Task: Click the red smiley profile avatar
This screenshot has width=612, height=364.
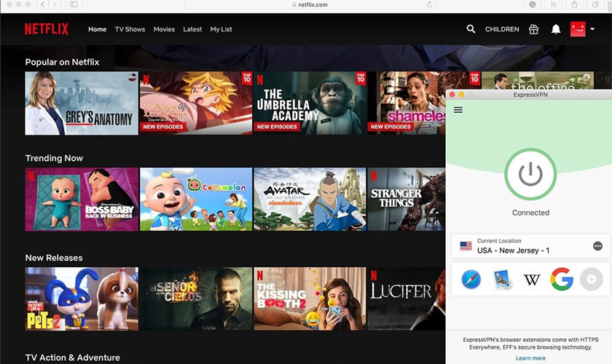Action: 578,29
